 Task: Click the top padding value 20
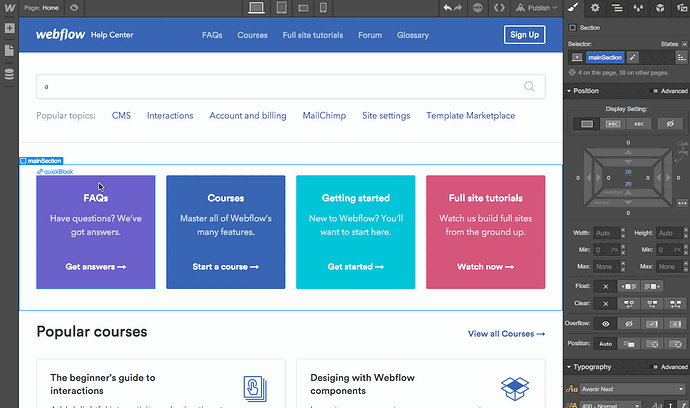click(628, 172)
